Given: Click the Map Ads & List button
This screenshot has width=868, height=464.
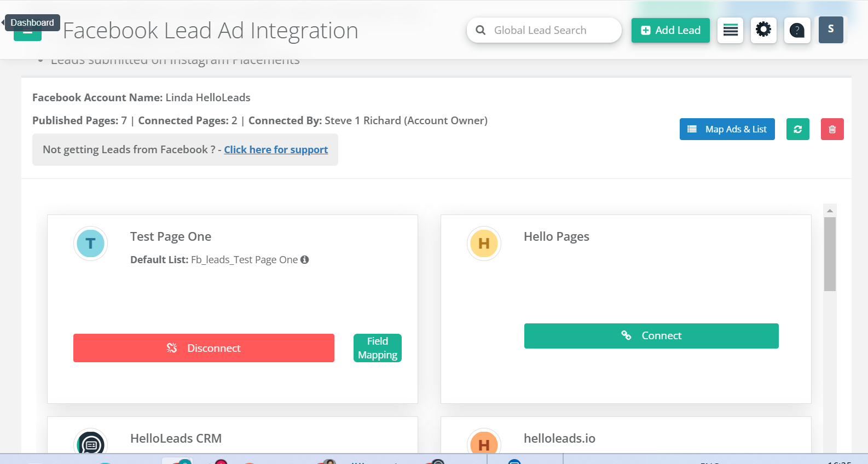Looking at the screenshot, I should click(727, 129).
